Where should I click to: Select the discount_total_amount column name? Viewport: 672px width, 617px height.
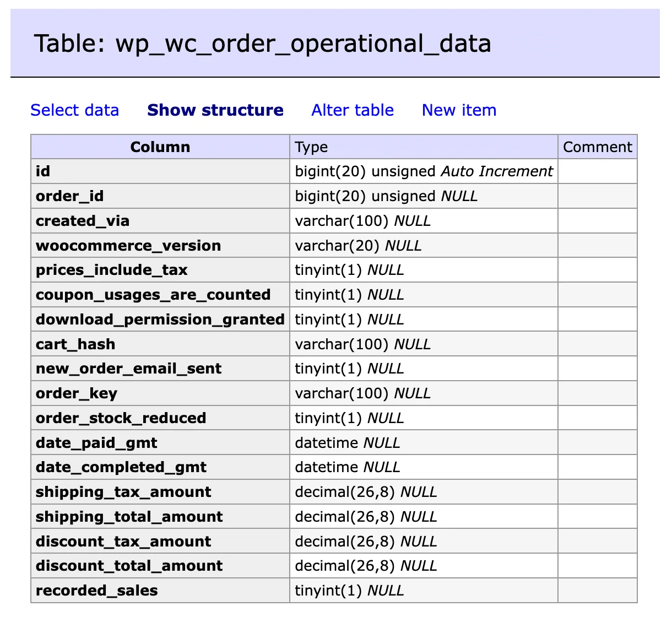point(129,566)
